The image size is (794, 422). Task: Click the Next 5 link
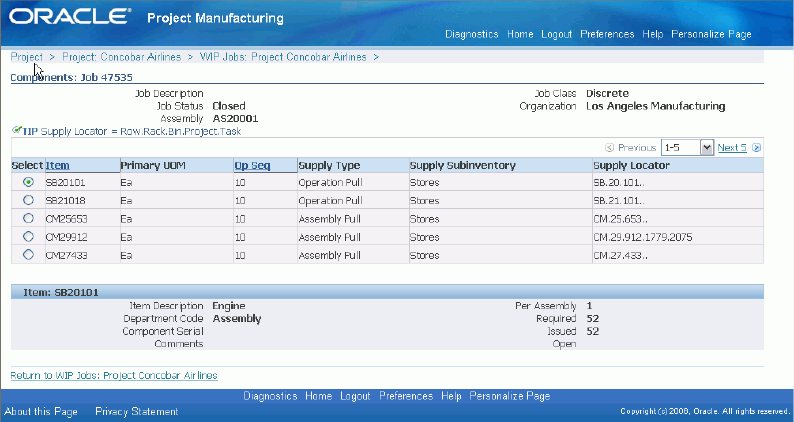point(732,147)
